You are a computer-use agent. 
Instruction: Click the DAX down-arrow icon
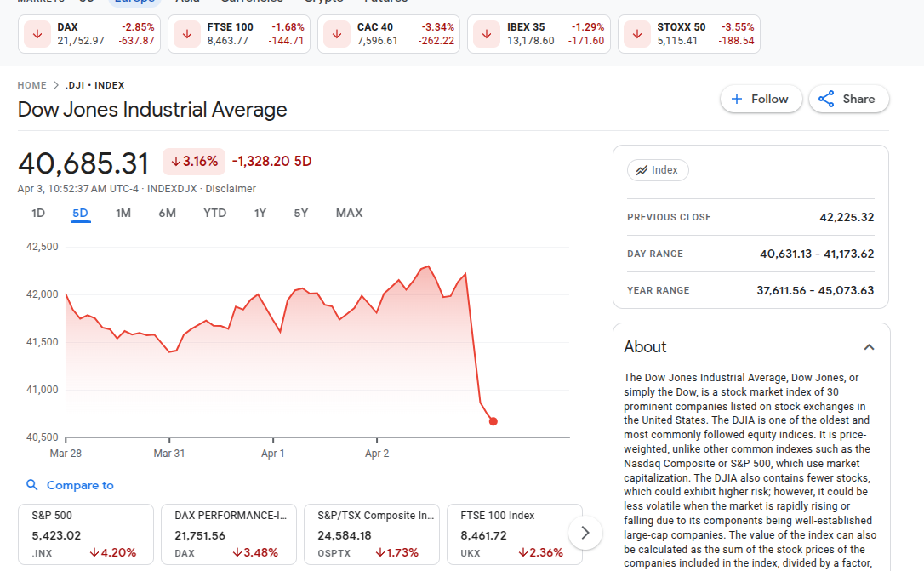[37, 35]
